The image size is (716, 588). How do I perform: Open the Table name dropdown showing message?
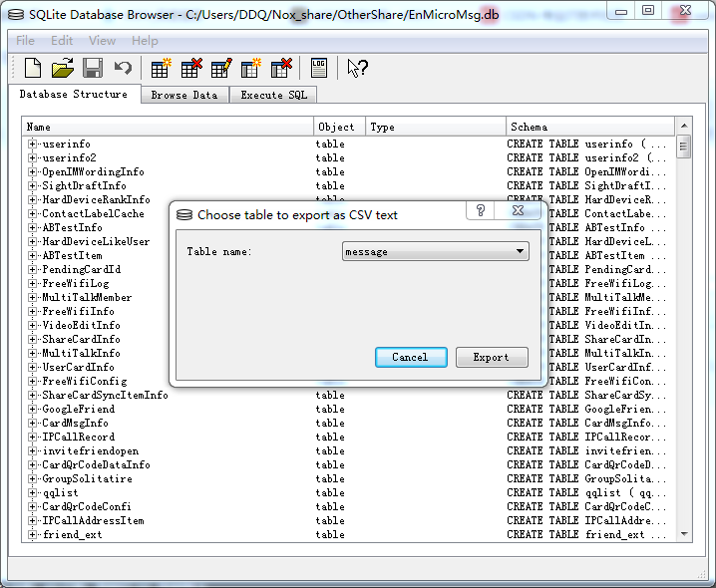point(435,251)
